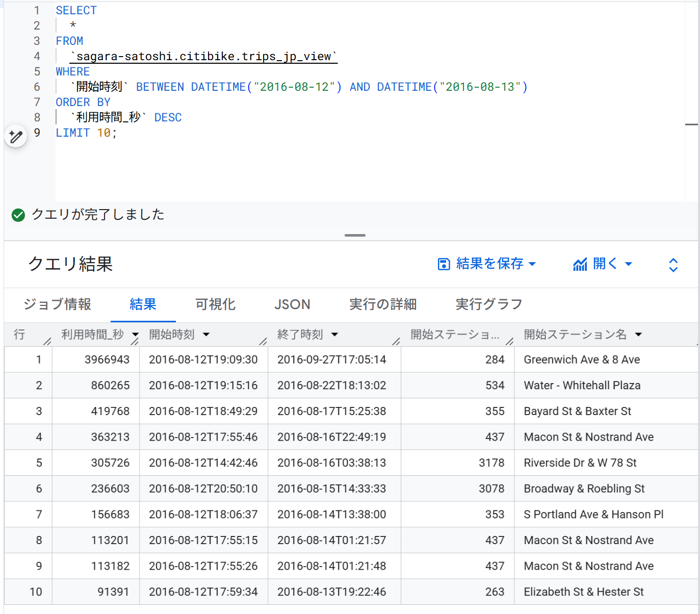This screenshot has width=700, height=614.
Task: Click cell value 91391
Action: point(113,592)
